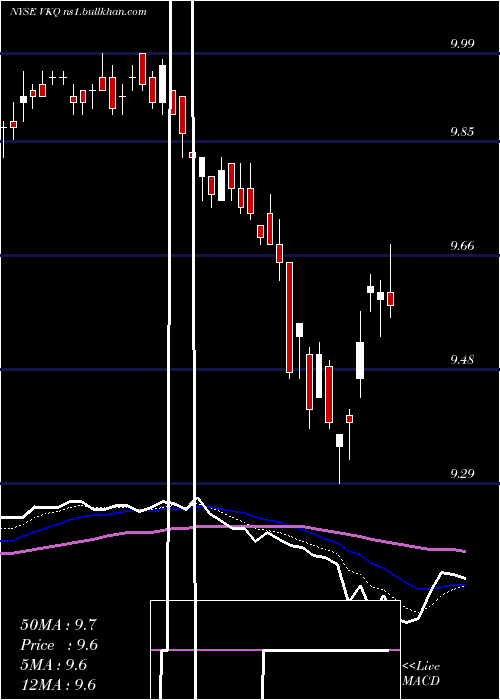Image resolution: width=500 pixels, height=700 pixels.
Task: Click the <<Live MACD label
Action: coord(421,673)
